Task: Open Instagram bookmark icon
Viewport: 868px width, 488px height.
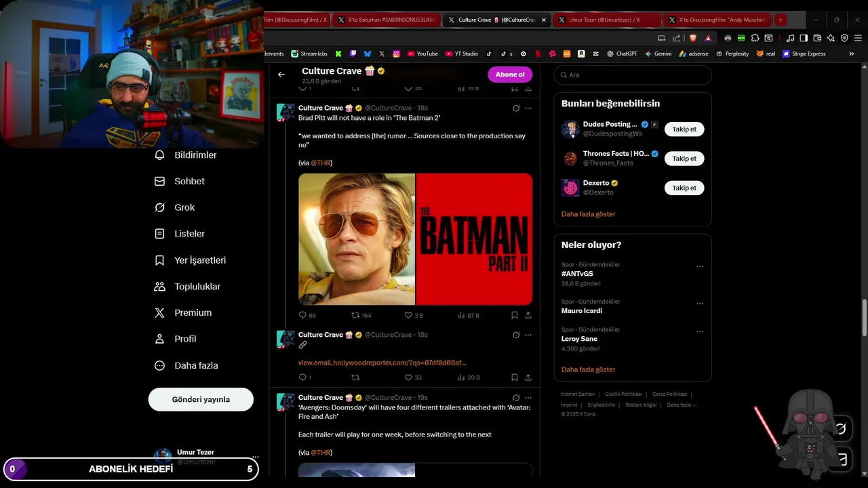Action: [397, 54]
